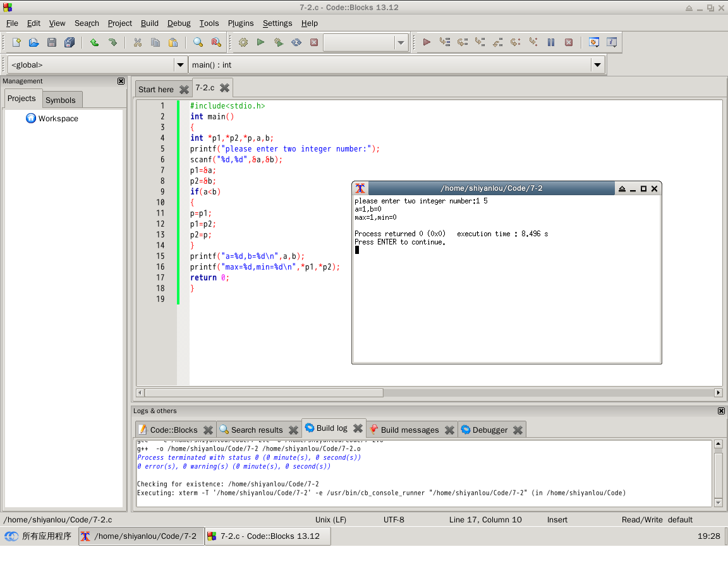Expand the <global> scope dropdown
The width and height of the screenshot is (728, 566).
(x=181, y=65)
